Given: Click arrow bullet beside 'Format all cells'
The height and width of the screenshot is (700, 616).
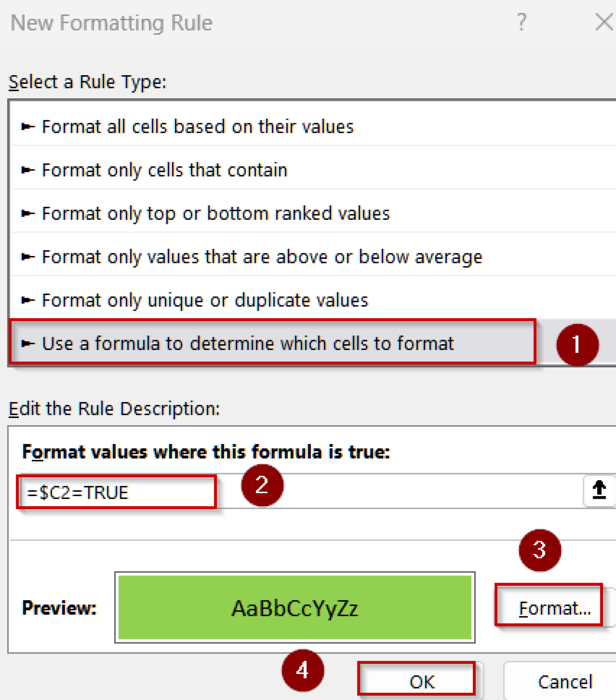Looking at the screenshot, I should pos(28,127).
